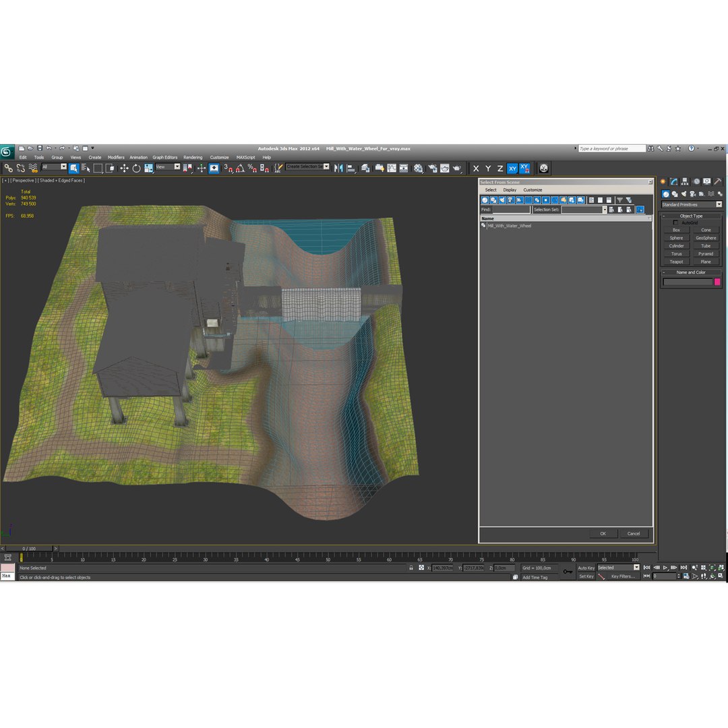This screenshot has height=728, width=728.
Task: Collapse the Object Type rollout
Action: click(691, 216)
